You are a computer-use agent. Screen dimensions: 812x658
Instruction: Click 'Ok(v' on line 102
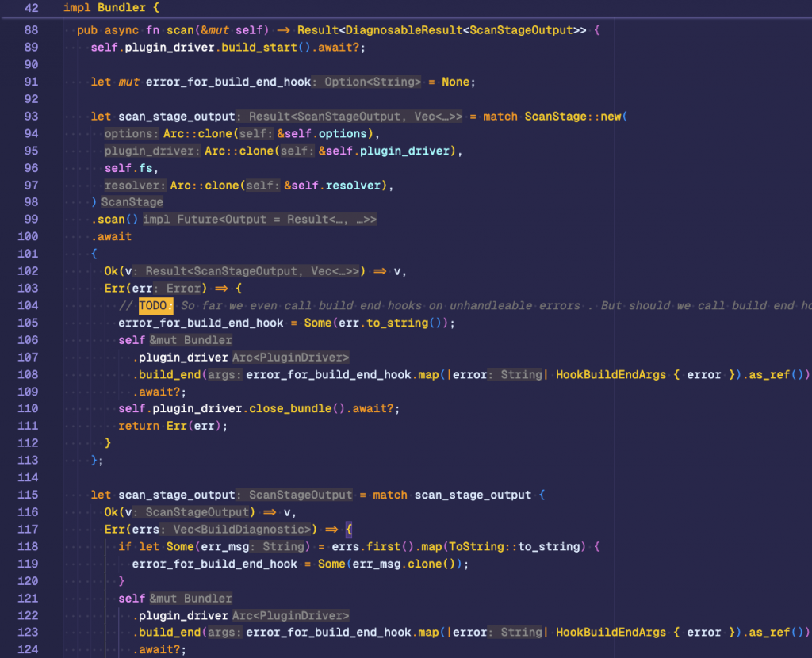pyautogui.click(x=118, y=271)
